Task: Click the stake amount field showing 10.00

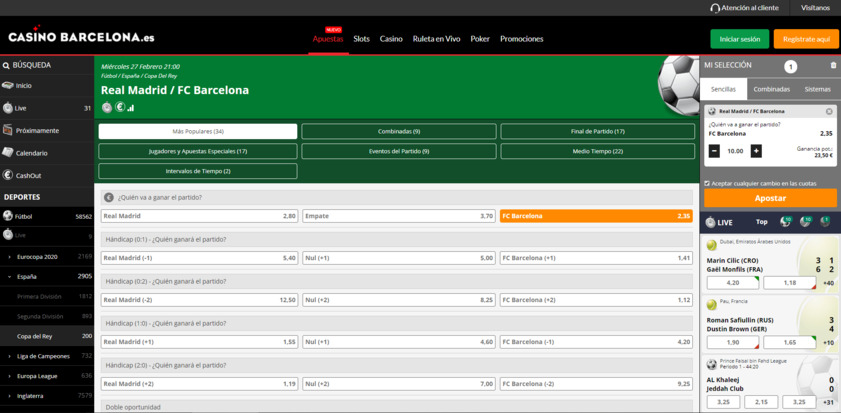Action: (735, 151)
